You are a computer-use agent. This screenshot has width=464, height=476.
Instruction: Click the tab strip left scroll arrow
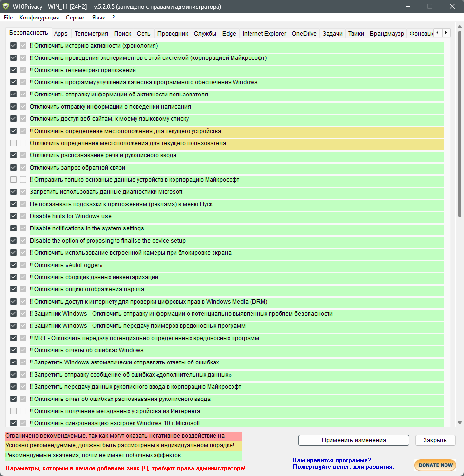(438, 33)
